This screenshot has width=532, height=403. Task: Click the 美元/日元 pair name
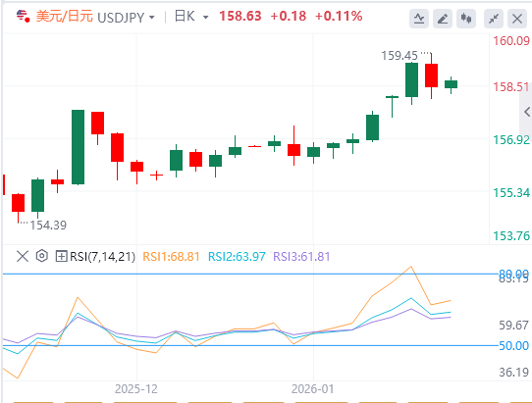point(65,17)
